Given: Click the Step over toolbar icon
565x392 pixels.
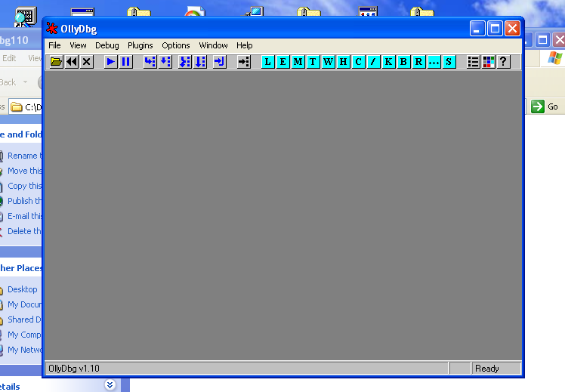Looking at the screenshot, I should coord(165,62).
